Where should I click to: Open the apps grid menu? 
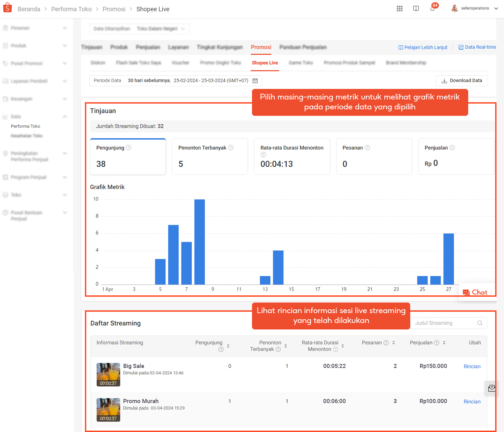400,9
